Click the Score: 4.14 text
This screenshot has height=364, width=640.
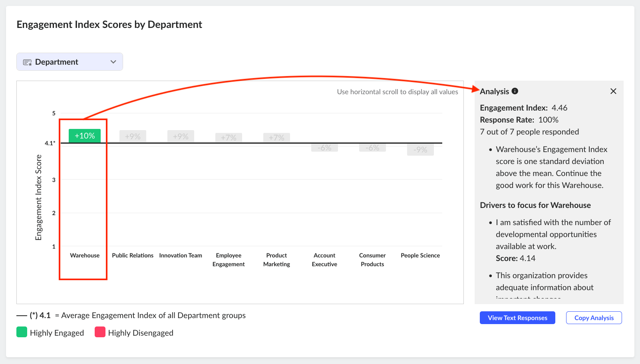tap(515, 258)
